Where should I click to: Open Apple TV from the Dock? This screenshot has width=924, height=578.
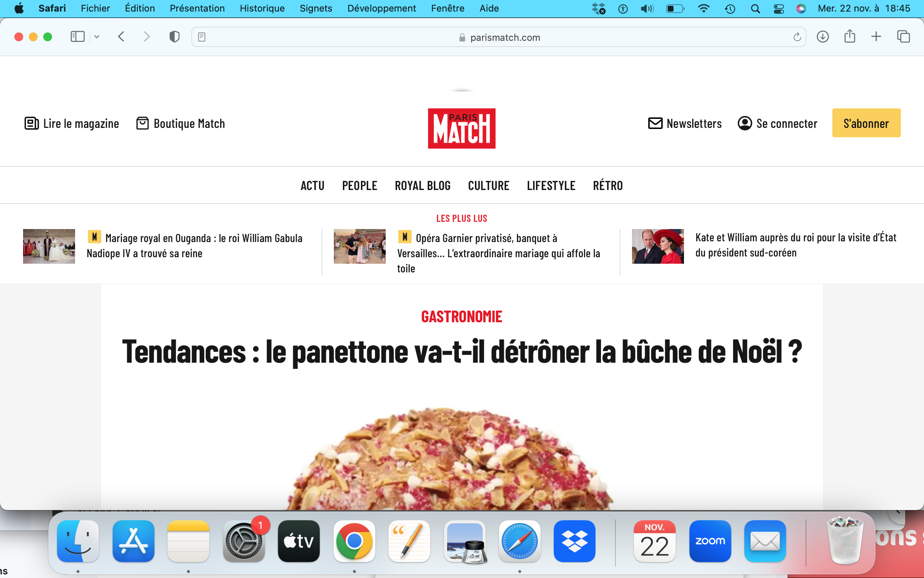pos(298,541)
